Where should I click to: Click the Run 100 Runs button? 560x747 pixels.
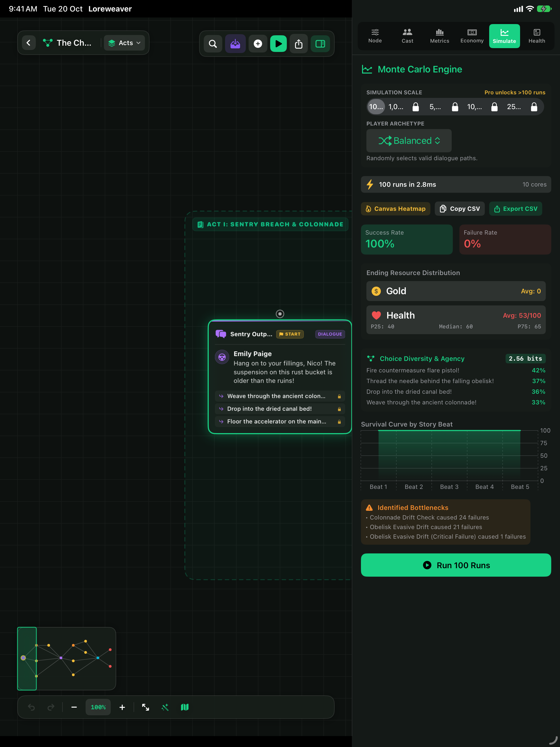[456, 565]
